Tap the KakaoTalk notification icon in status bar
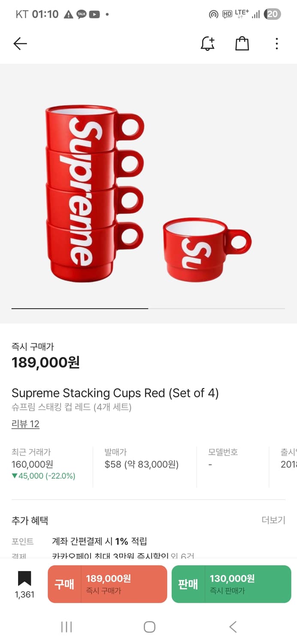The height and width of the screenshot is (644, 297). pyautogui.click(x=81, y=14)
